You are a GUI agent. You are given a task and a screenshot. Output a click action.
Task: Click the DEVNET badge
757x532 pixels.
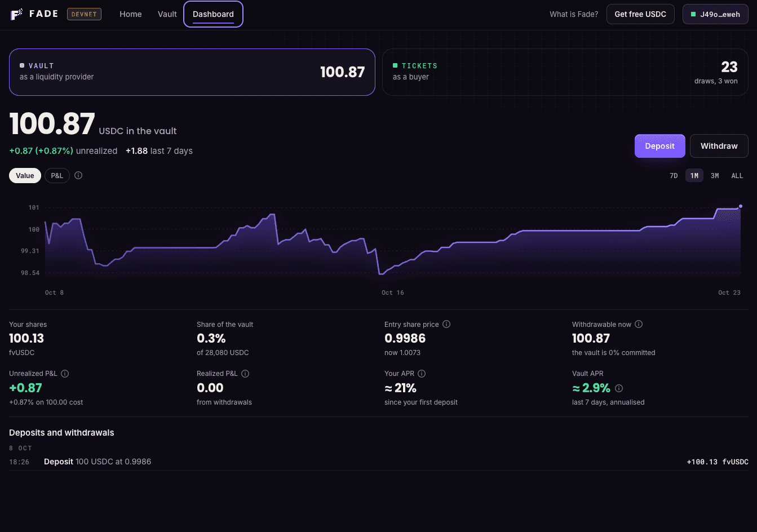click(84, 14)
